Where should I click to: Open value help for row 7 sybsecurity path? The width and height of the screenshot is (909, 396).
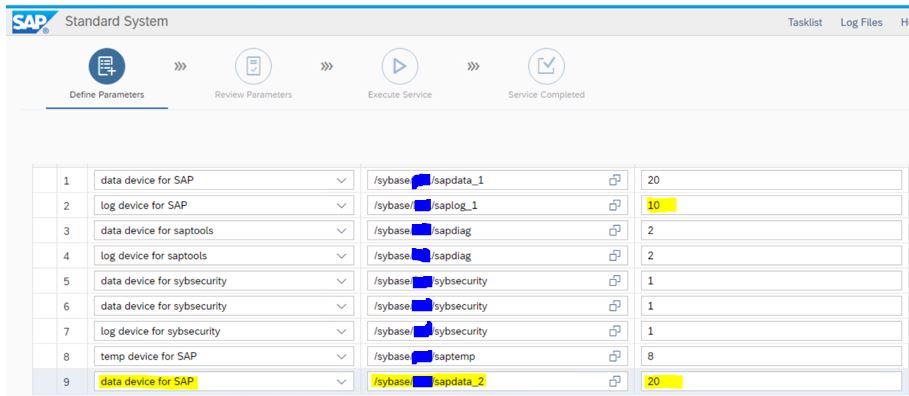tap(615, 332)
